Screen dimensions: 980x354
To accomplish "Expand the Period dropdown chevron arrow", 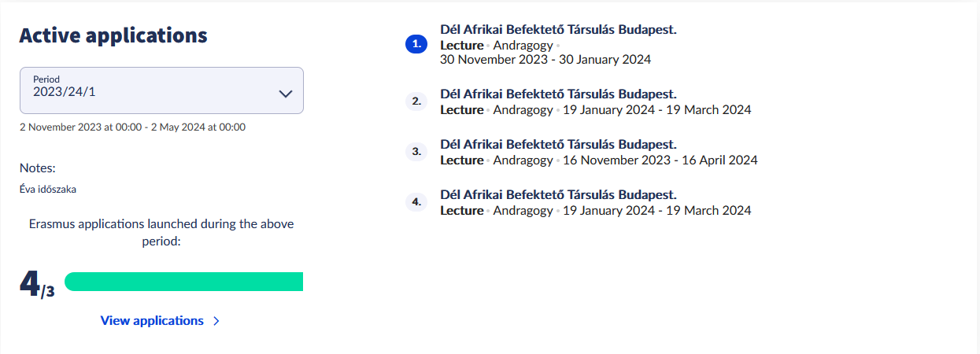I will pos(286,94).
